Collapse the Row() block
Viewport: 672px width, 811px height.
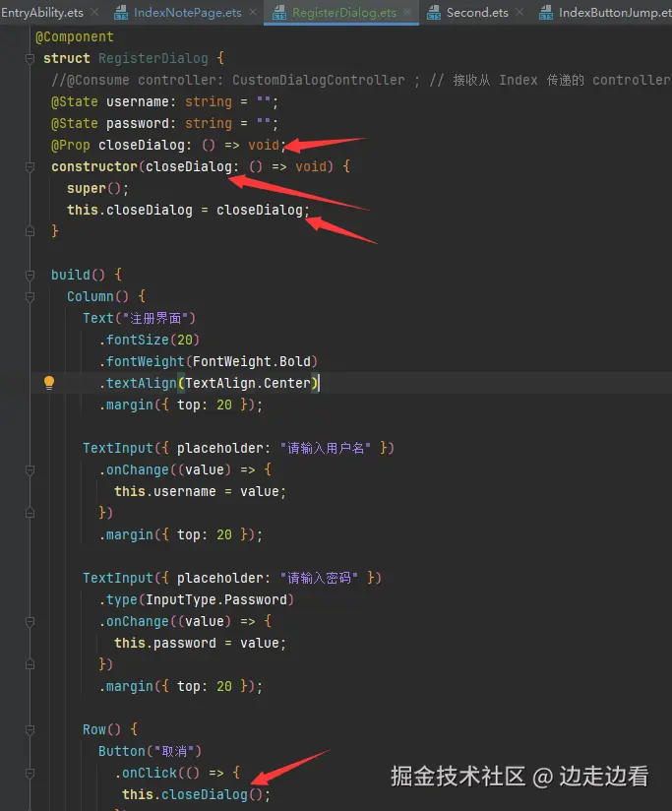click(x=30, y=729)
